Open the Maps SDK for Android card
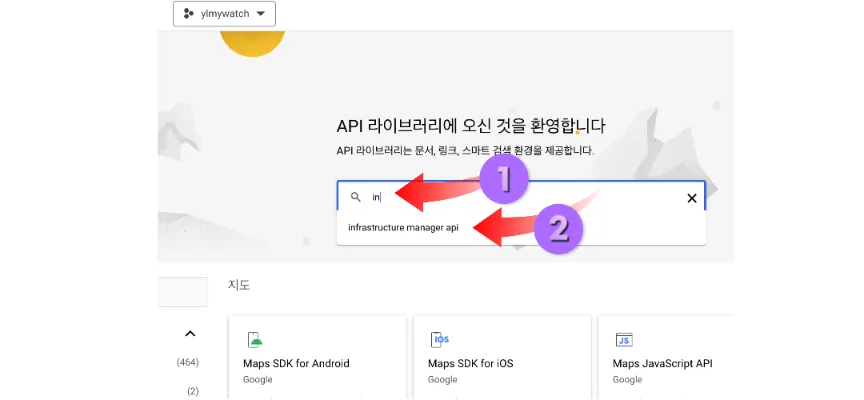864x400 pixels. (x=317, y=358)
